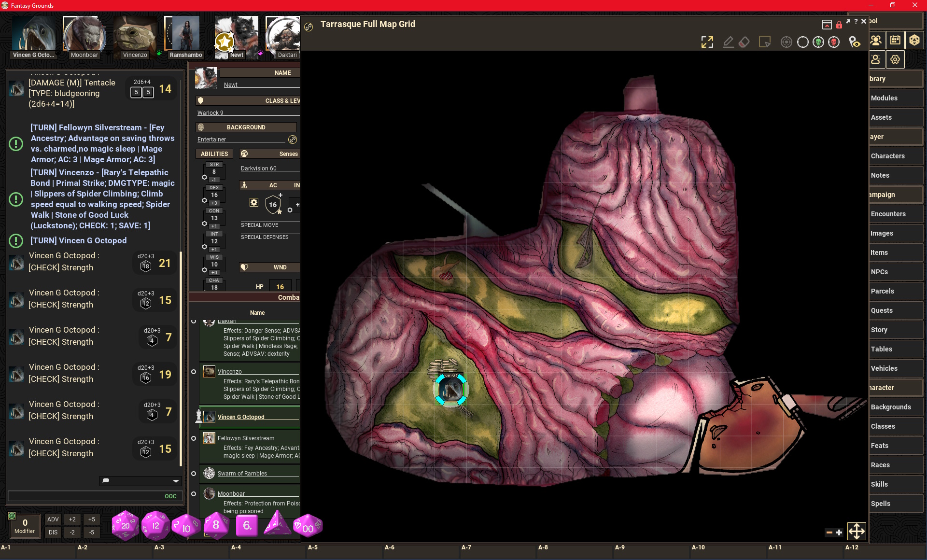Viewport: 927px width, 560px height.
Task: Open the Characters sidebar entry
Action: [896, 156]
